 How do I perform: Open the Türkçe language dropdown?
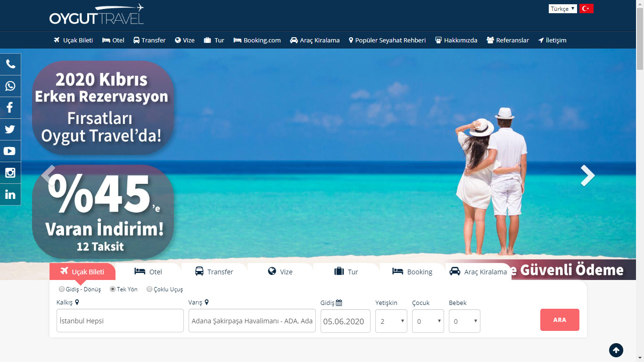pyautogui.click(x=563, y=9)
